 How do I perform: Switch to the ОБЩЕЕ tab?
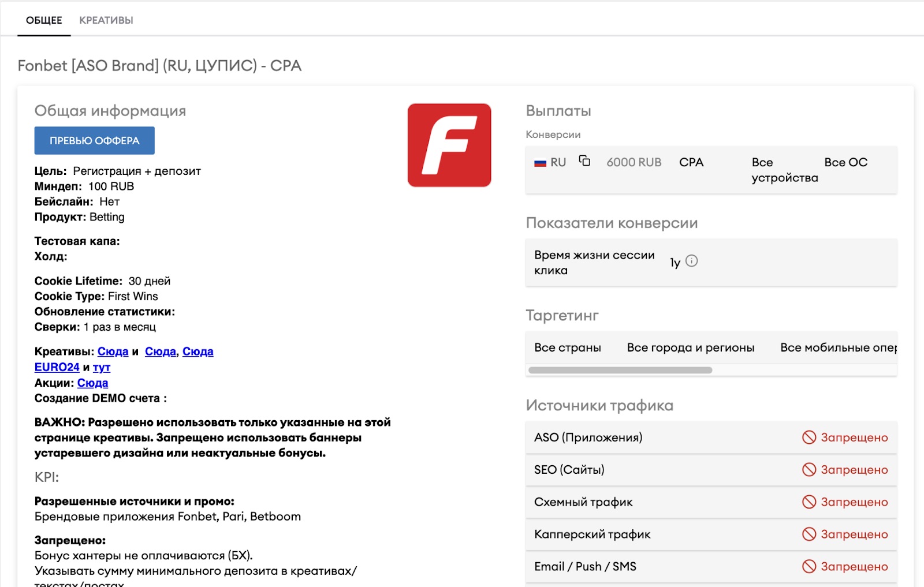pyautogui.click(x=44, y=20)
